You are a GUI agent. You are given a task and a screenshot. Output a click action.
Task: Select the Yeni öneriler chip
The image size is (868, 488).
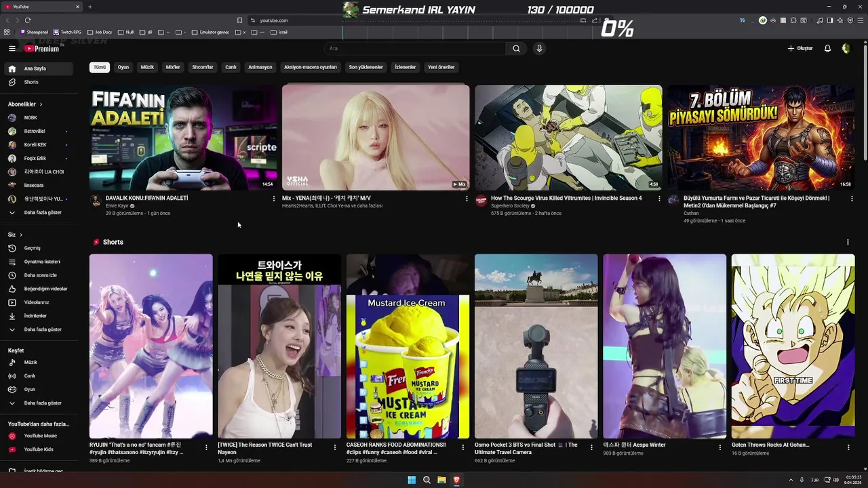tap(441, 67)
